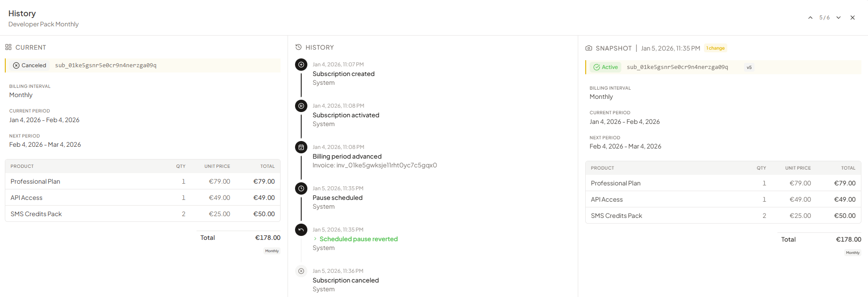This screenshot has width=868, height=297.
Task: Click the Current panel grid icon
Action: 8,47
